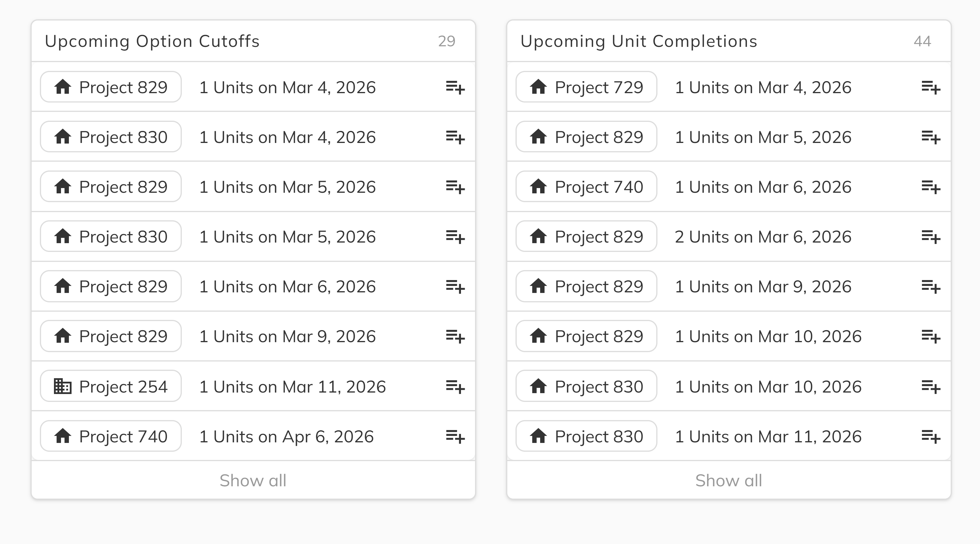Click the add-to-list icon on Project 829's 2 Units Mar 6 completion

pos(932,236)
